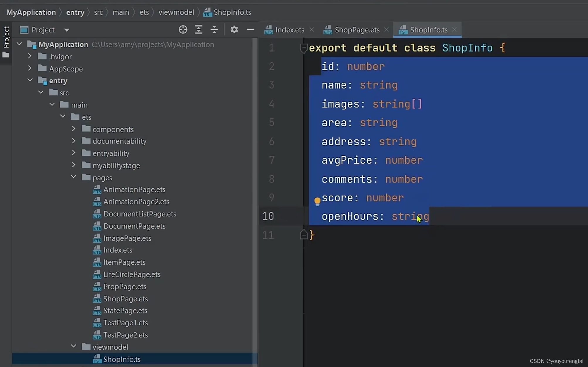This screenshot has width=588, height=367.
Task: Expand the myabilitystage folder
Action: pos(74,165)
